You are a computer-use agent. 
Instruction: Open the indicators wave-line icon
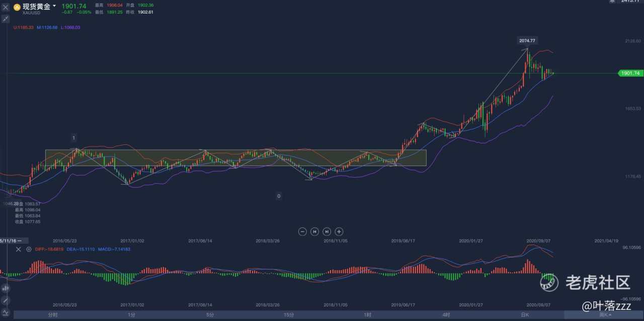[x=6, y=312]
